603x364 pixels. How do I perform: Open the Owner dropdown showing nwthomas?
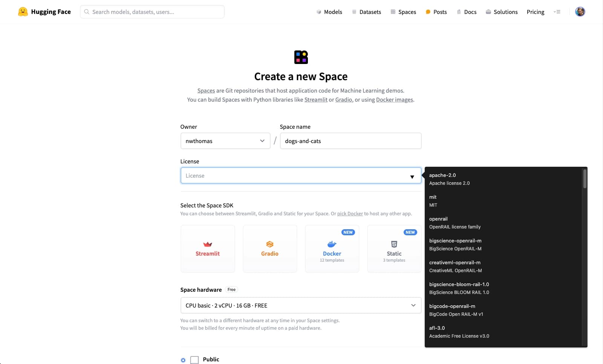click(x=225, y=141)
